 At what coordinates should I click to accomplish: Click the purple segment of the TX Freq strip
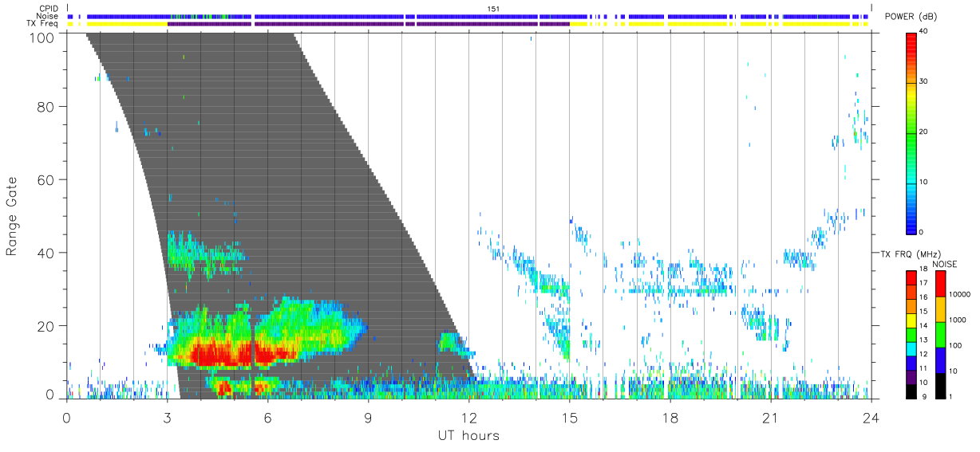(x=368, y=24)
